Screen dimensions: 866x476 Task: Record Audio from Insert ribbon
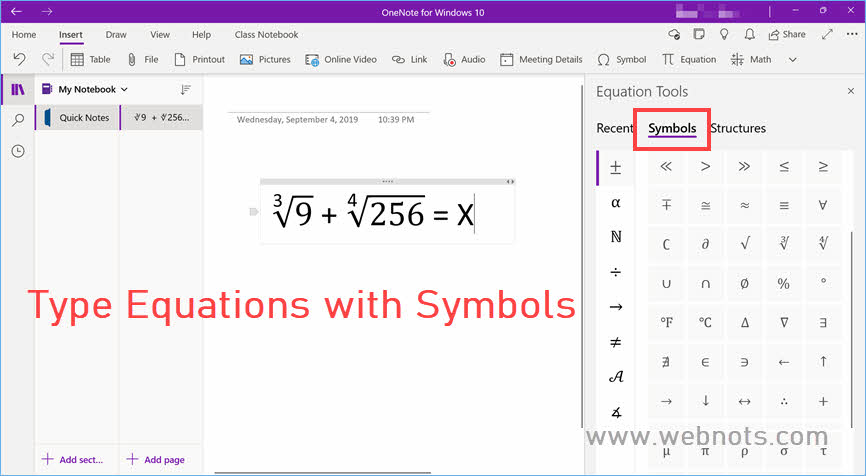[464, 60]
